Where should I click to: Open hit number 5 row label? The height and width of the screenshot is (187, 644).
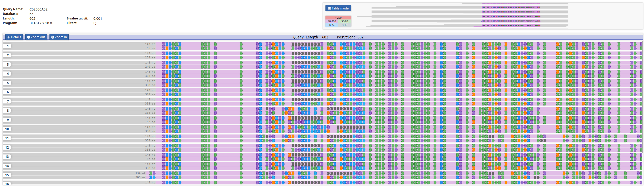pyautogui.click(x=8, y=83)
